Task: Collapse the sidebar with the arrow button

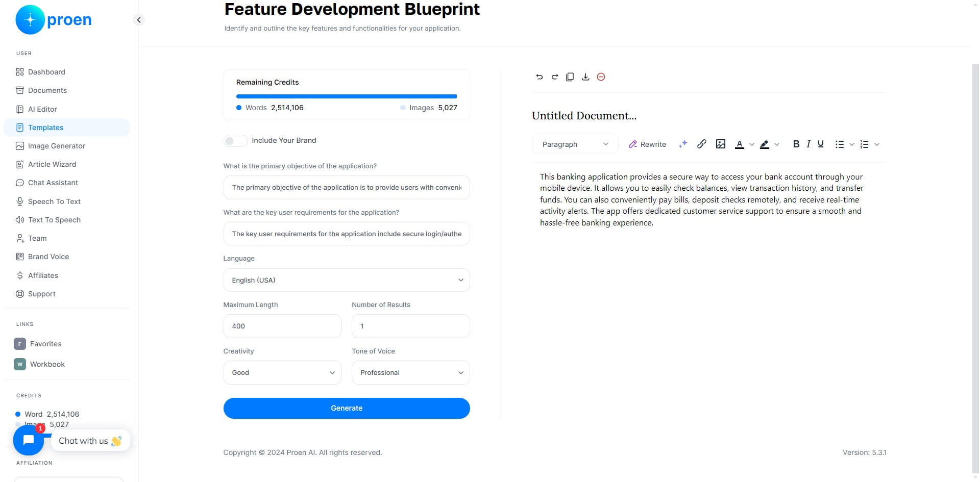Action: tap(138, 20)
